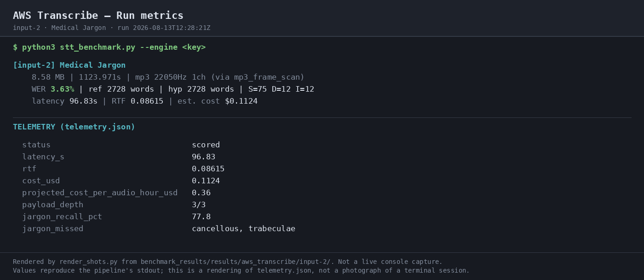The width and height of the screenshot is (644, 280).
Task: Click the 'rtf' key in telemetry
Action: coord(29,169)
